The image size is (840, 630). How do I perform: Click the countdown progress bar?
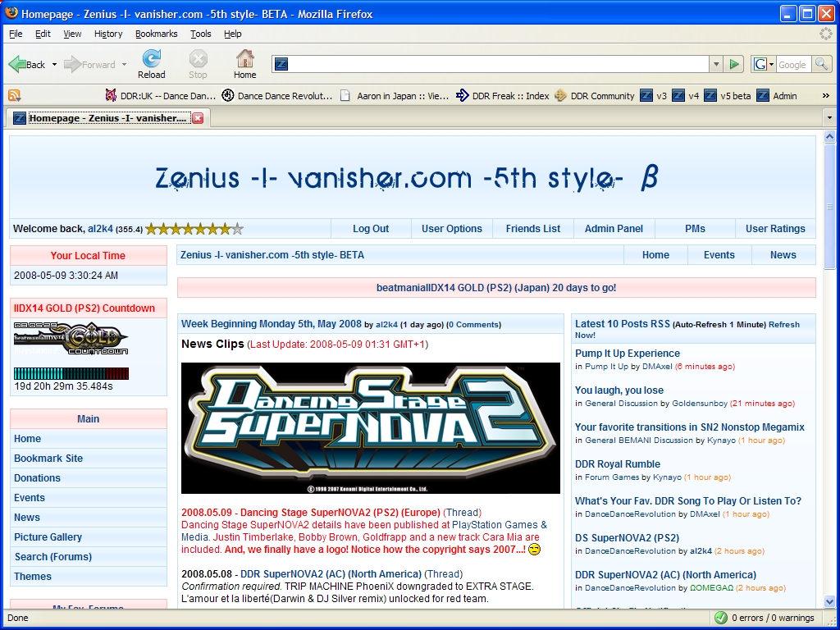[71, 373]
